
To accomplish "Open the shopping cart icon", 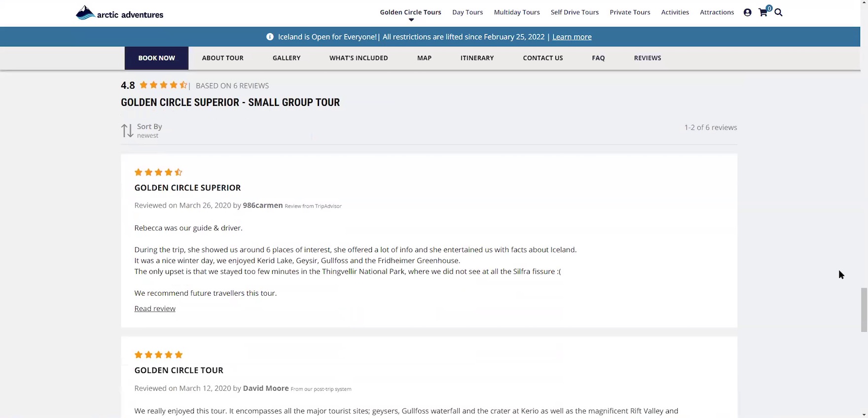I will coord(763,12).
